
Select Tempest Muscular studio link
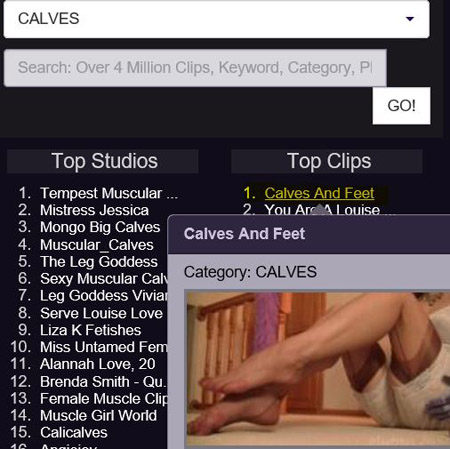[x=109, y=193]
